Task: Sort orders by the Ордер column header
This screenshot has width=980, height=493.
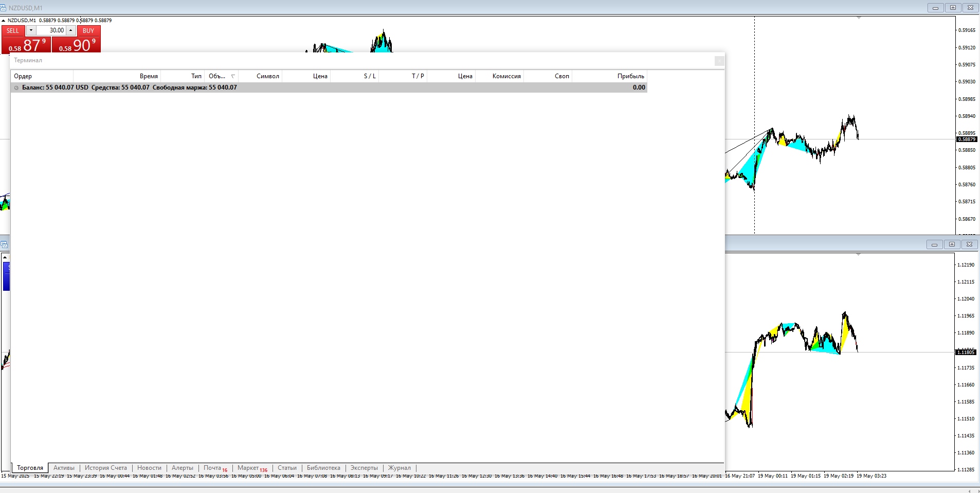Action: coord(42,76)
